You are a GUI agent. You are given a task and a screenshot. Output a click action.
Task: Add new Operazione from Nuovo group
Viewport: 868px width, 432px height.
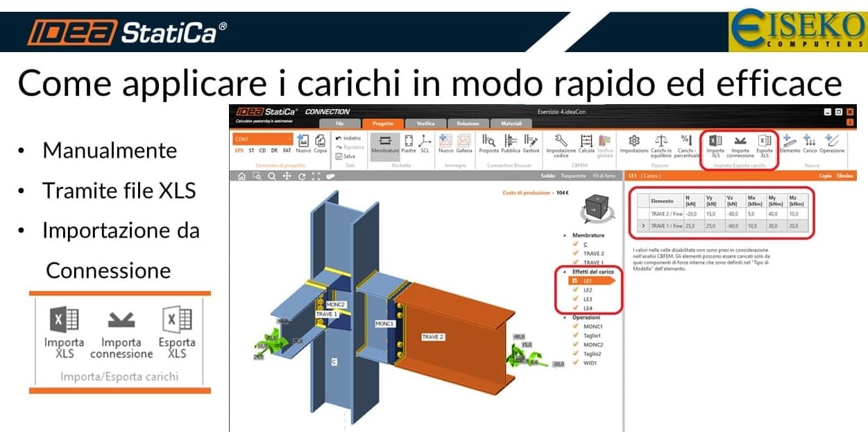point(832,143)
